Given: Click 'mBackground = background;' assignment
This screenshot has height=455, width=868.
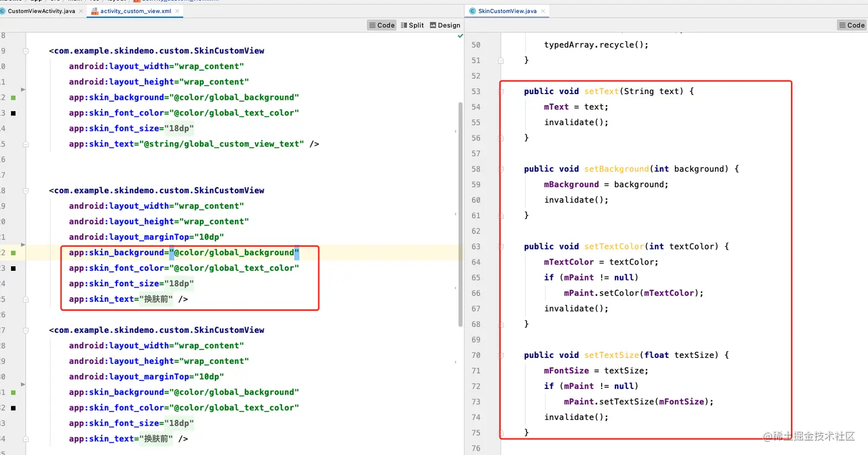Looking at the screenshot, I should tap(607, 184).
